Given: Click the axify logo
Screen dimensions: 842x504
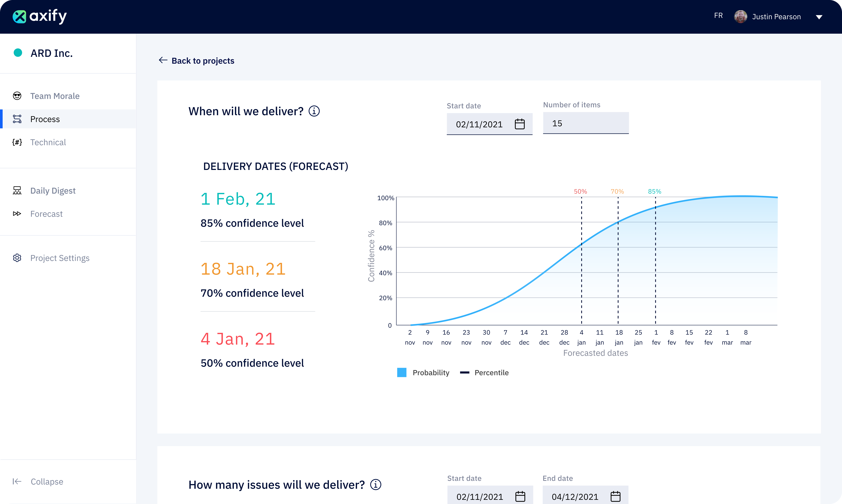Looking at the screenshot, I should [x=39, y=16].
